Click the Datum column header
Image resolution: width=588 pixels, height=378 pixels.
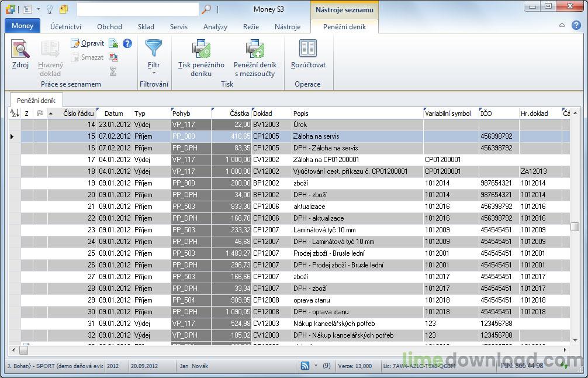coord(114,114)
